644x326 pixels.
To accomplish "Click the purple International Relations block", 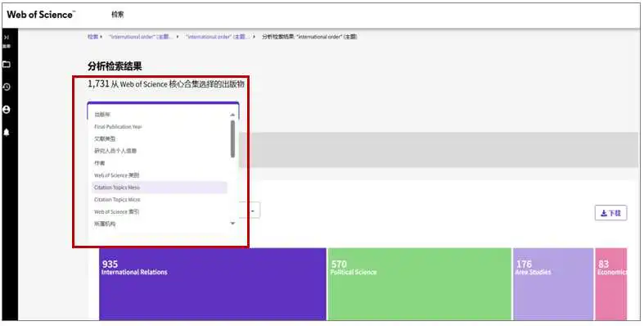I will 213,283.
